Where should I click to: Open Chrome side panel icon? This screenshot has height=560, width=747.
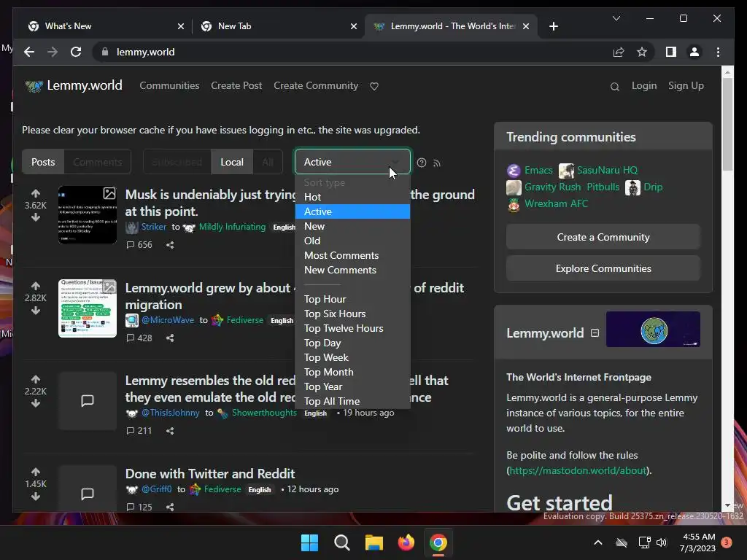[671, 52]
